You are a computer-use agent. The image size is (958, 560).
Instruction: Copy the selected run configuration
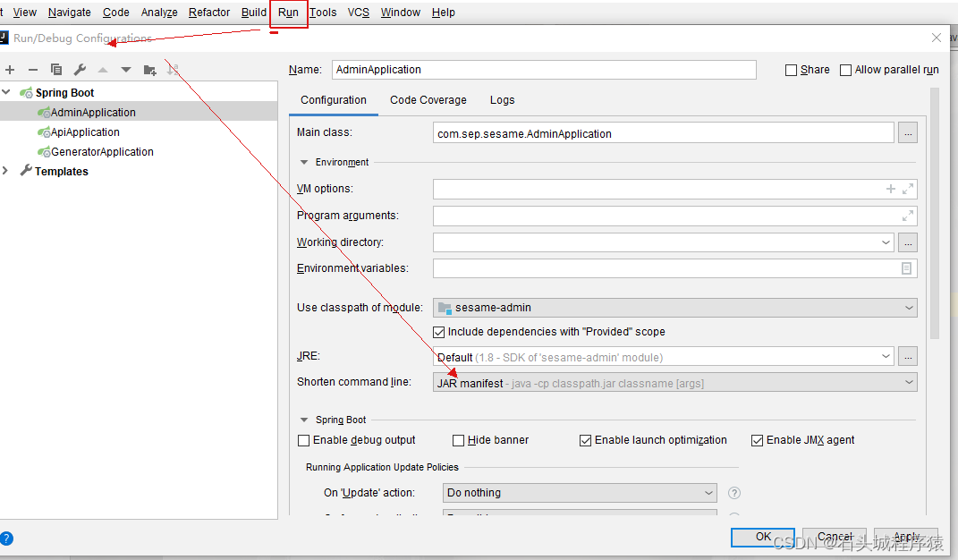55,69
